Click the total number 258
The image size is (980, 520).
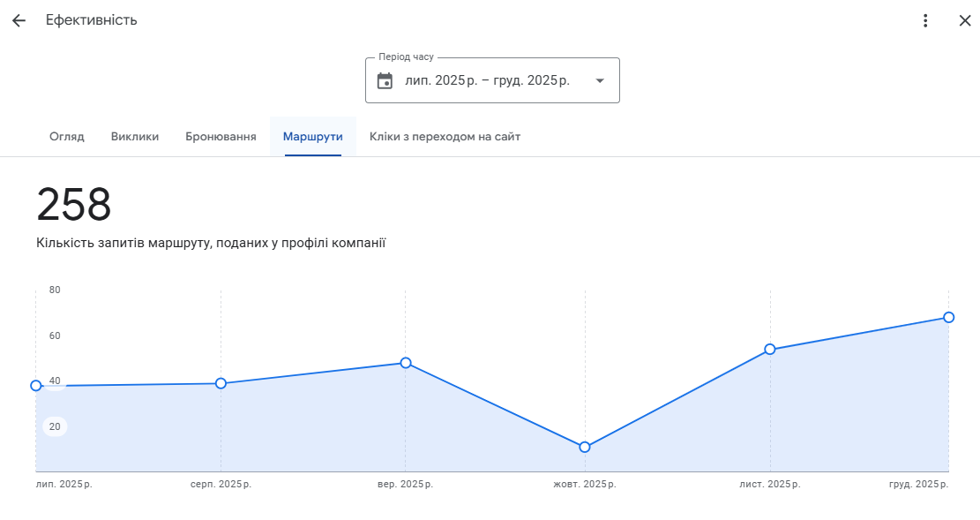coord(74,206)
